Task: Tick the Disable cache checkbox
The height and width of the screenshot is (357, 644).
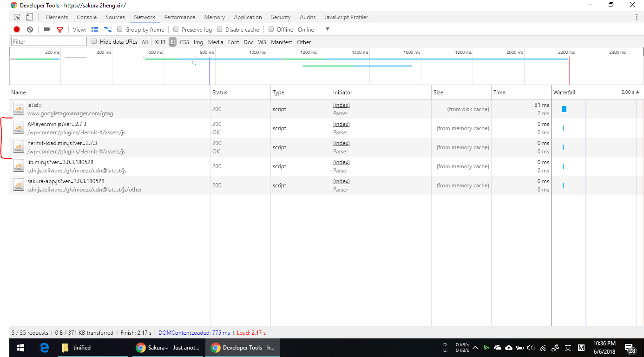Action: coord(220,29)
